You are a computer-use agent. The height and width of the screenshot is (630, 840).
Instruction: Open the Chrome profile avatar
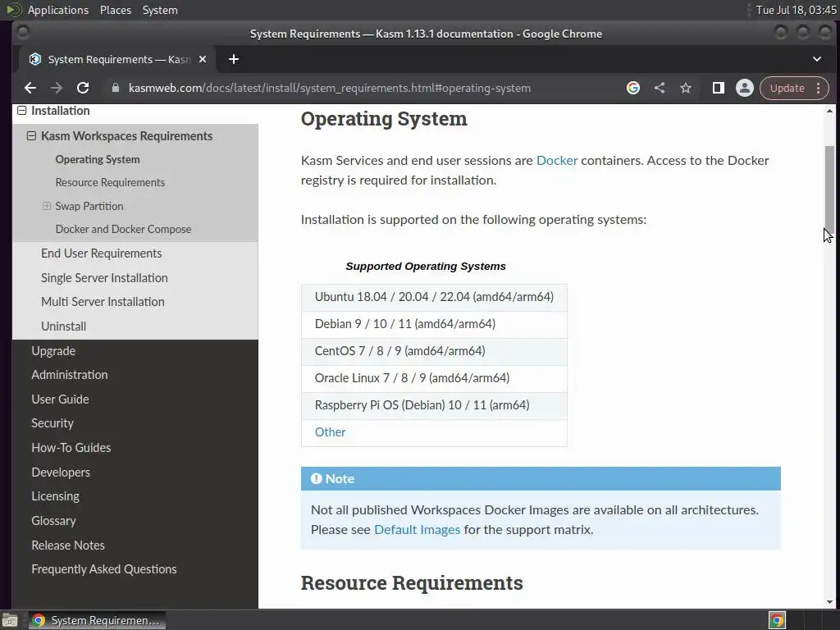pos(745,88)
